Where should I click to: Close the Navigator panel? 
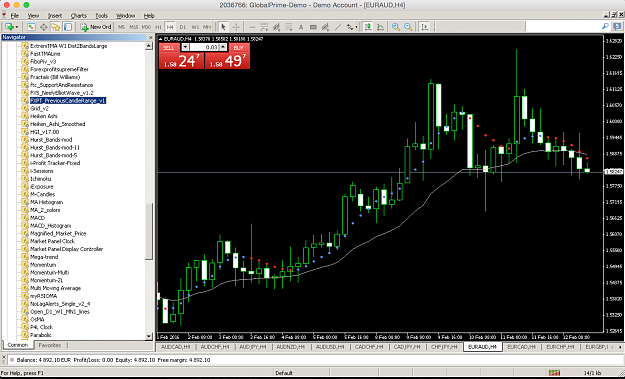tap(151, 37)
